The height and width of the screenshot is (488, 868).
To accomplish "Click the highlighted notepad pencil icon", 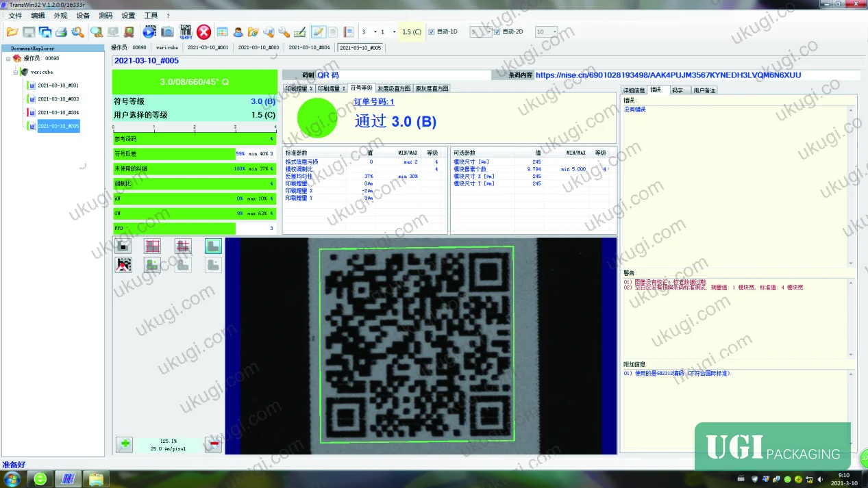I will click(318, 31).
